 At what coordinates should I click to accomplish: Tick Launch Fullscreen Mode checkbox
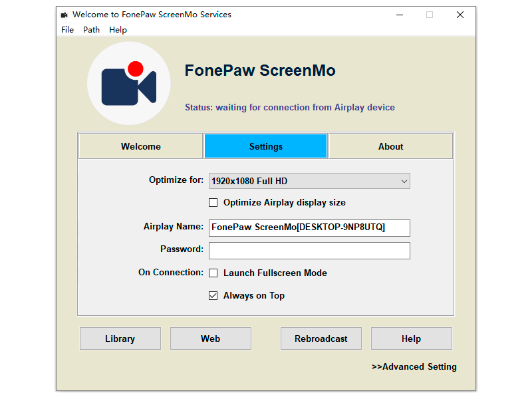pos(213,273)
